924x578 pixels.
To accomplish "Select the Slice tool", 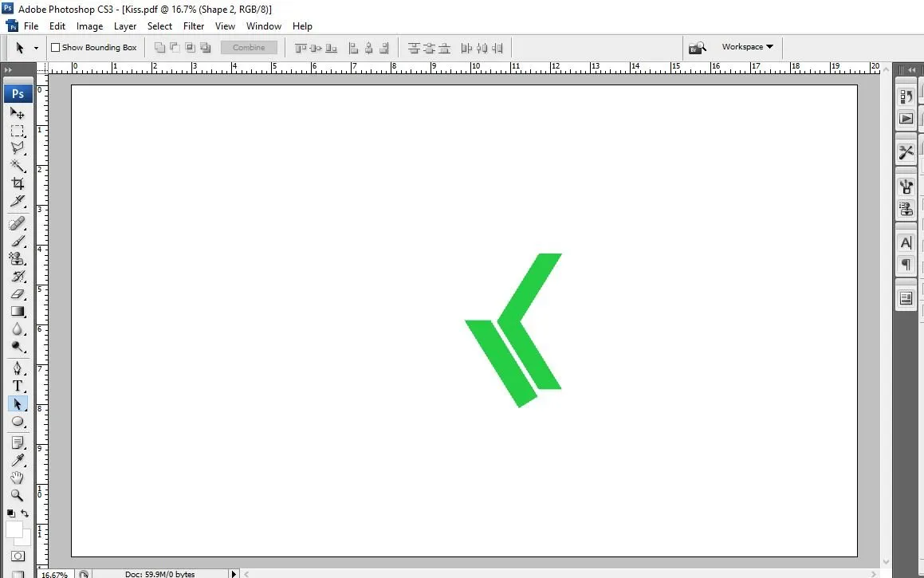I will pos(17,201).
